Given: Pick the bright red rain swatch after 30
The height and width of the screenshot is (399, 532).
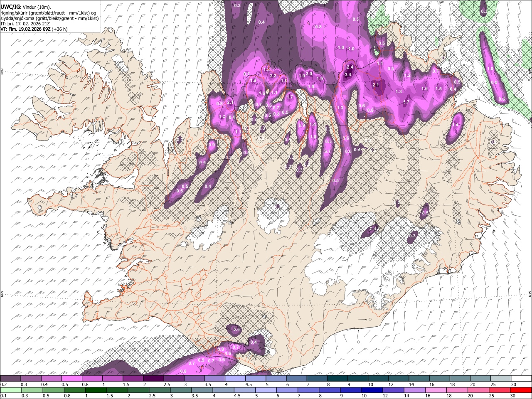Looking at the screenshot, I should (x=520, y=390).
